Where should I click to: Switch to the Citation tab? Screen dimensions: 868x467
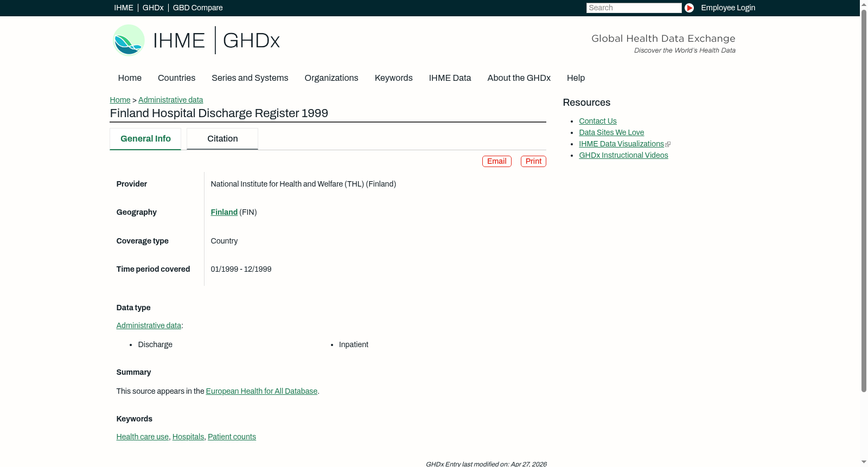pos(222,139)
